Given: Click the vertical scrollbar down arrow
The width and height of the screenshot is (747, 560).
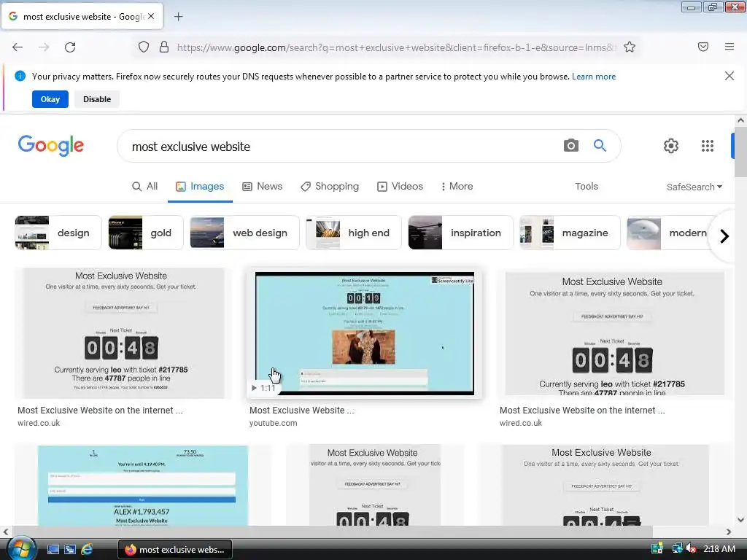Looking at the screenshot, I should click(740, 519).
